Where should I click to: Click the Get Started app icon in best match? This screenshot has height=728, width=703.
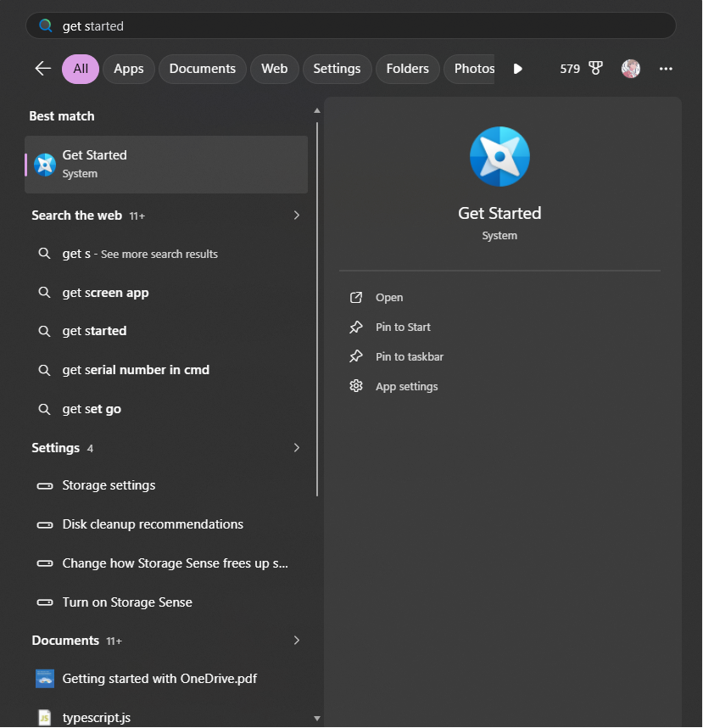click(45, 165)
